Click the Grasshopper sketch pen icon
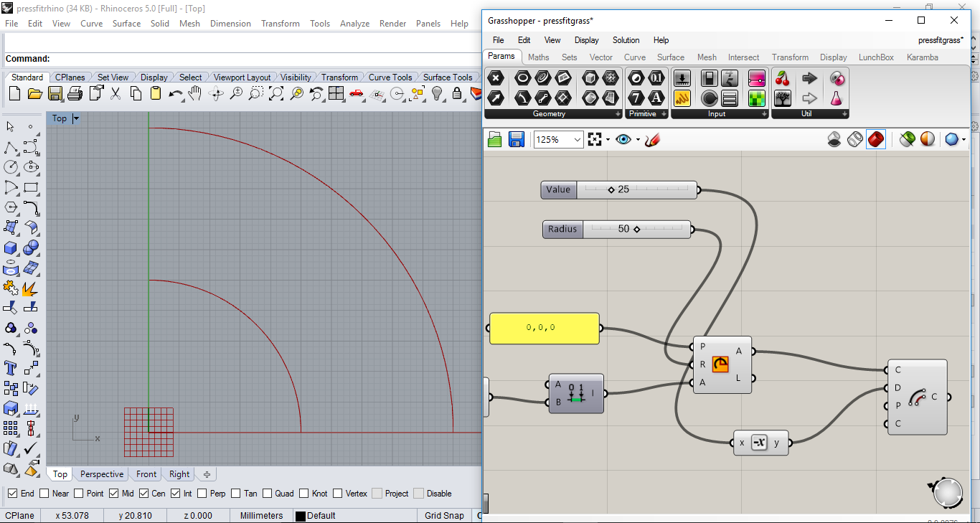 pos(652,139)
